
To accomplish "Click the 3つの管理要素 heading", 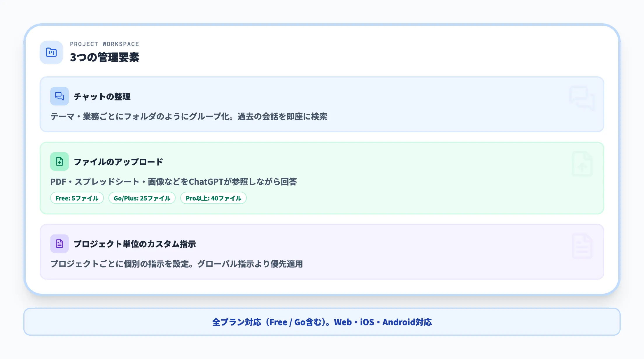I will (x=104, y=57).
